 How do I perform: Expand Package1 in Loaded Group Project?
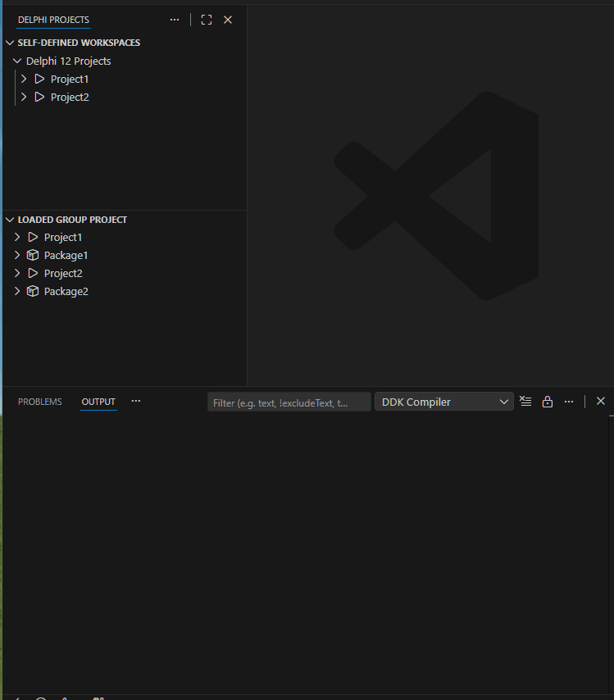17,255
